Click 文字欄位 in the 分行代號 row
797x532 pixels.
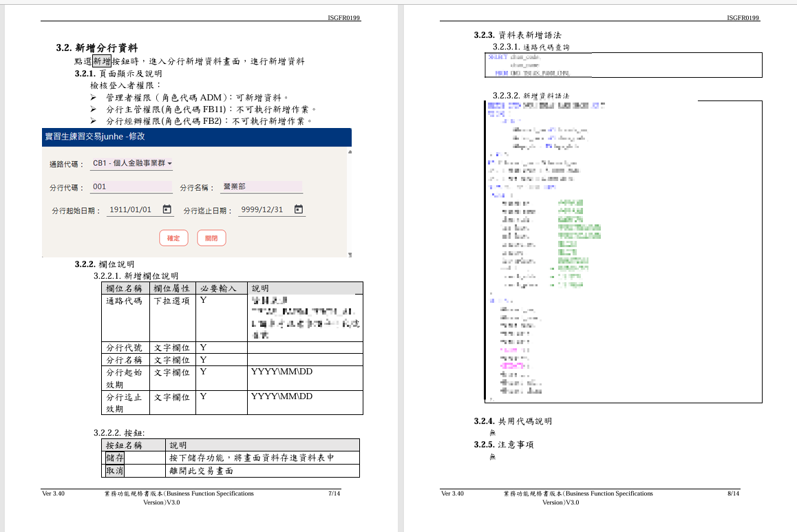point(172,348)
